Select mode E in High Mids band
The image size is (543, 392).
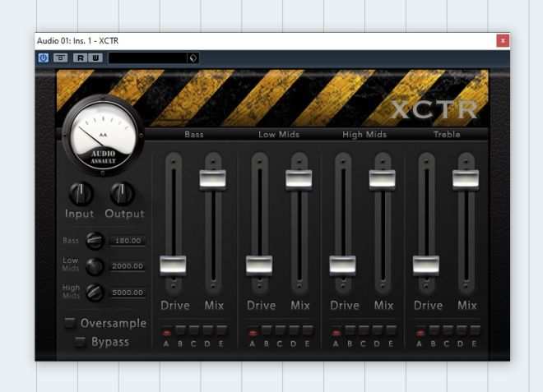point(392,330)
